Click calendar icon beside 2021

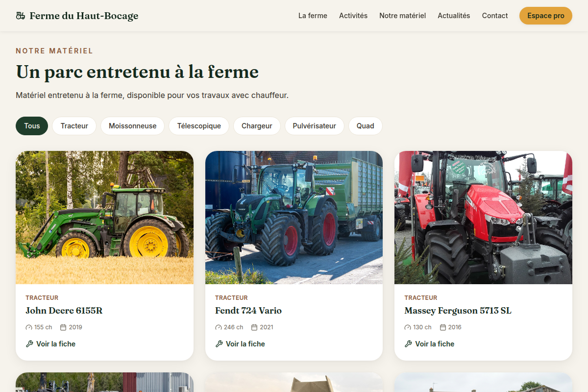point(254,327)
